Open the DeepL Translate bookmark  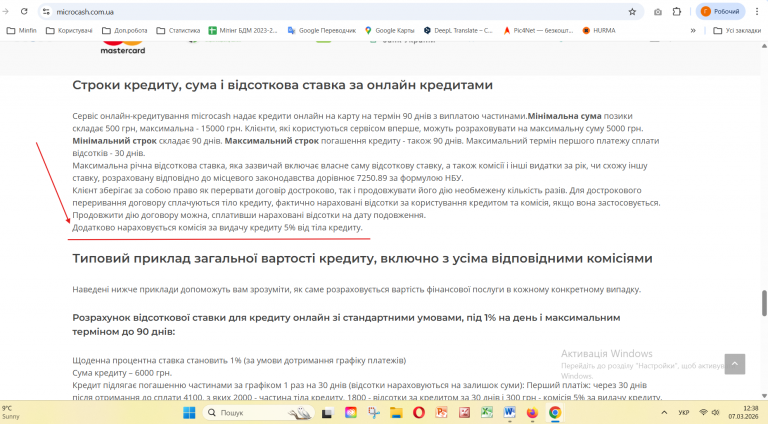pyautogui.click(x=458, y=30)
